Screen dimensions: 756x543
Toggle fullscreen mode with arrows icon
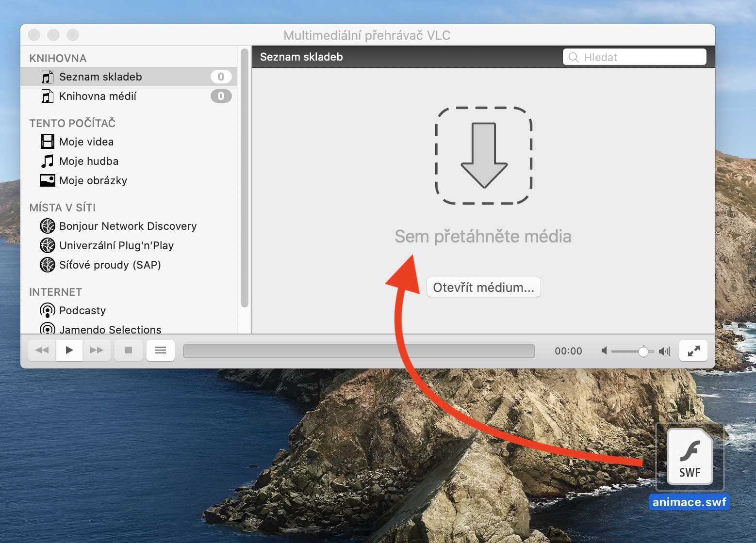[x=693, y=351]
